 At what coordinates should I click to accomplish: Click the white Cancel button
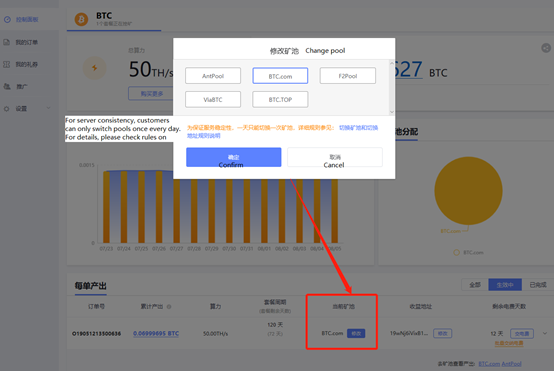point(335,157)
